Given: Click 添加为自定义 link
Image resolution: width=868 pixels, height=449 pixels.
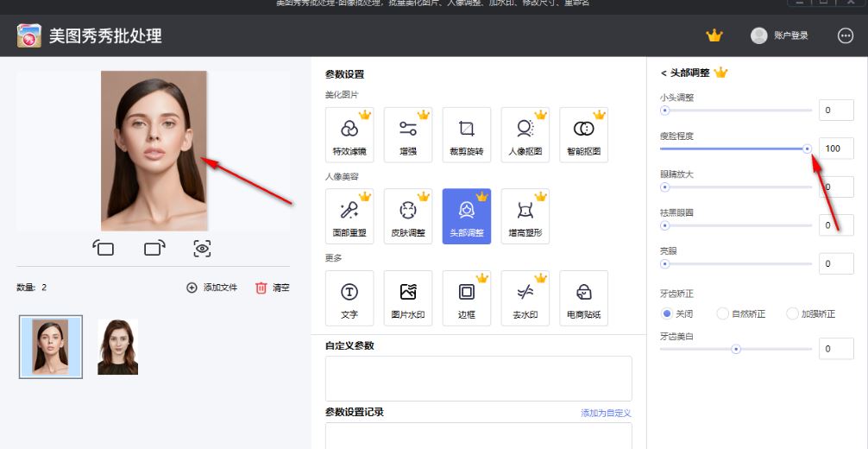Looking at the screenshot, I should 607,413.
